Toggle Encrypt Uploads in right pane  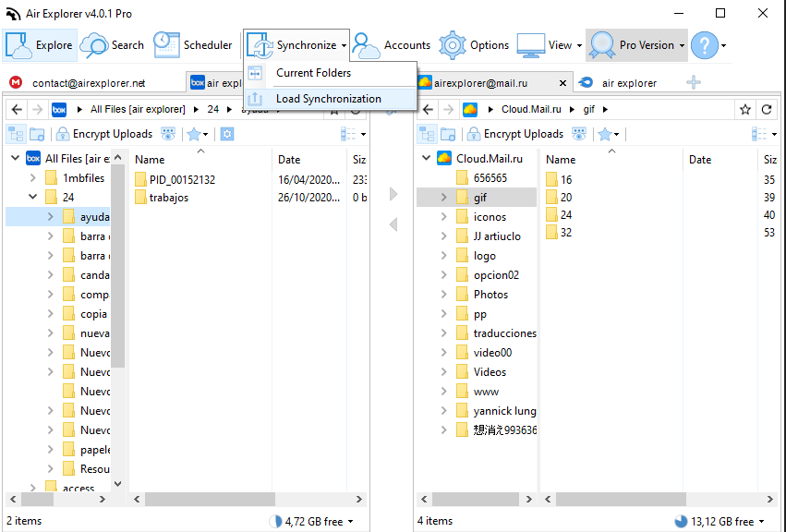point(515,134)
